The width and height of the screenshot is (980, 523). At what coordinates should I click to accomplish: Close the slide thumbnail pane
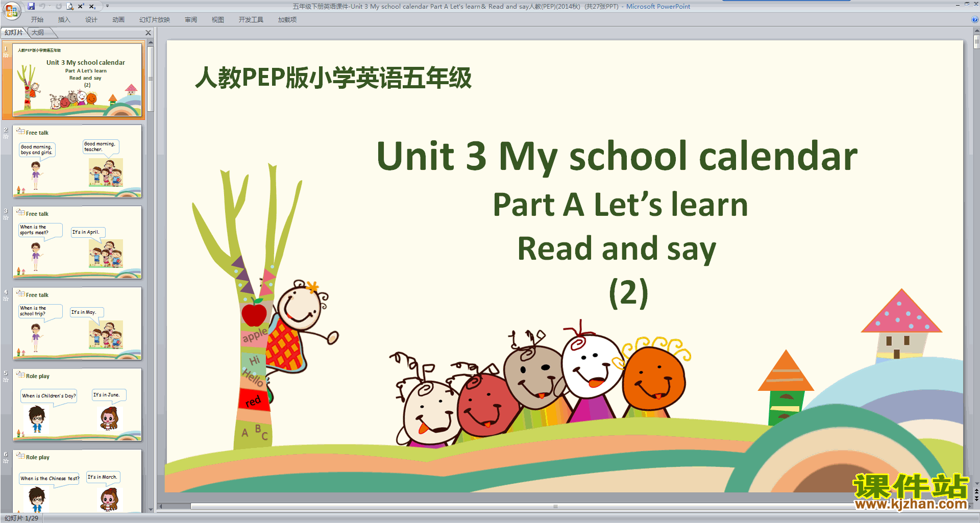coord(149,33)
